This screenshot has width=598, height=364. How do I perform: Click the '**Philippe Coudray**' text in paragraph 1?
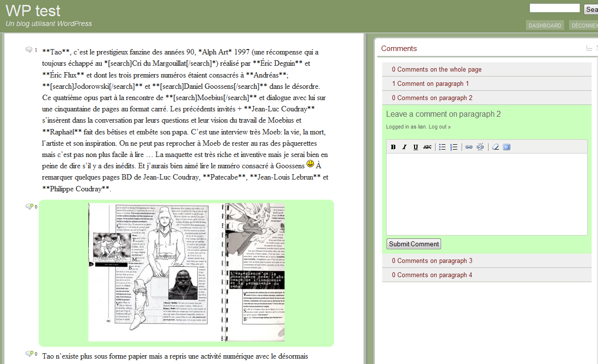(77, 189)
